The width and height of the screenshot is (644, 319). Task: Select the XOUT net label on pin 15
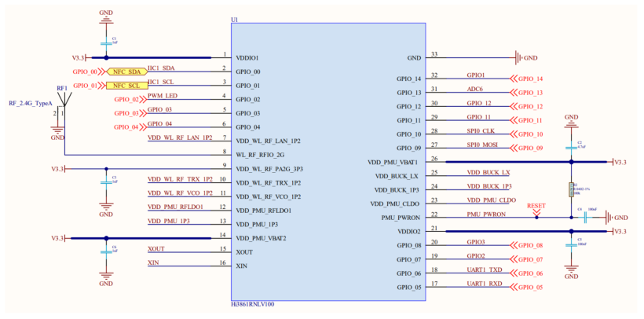click(x=156, y=248)
